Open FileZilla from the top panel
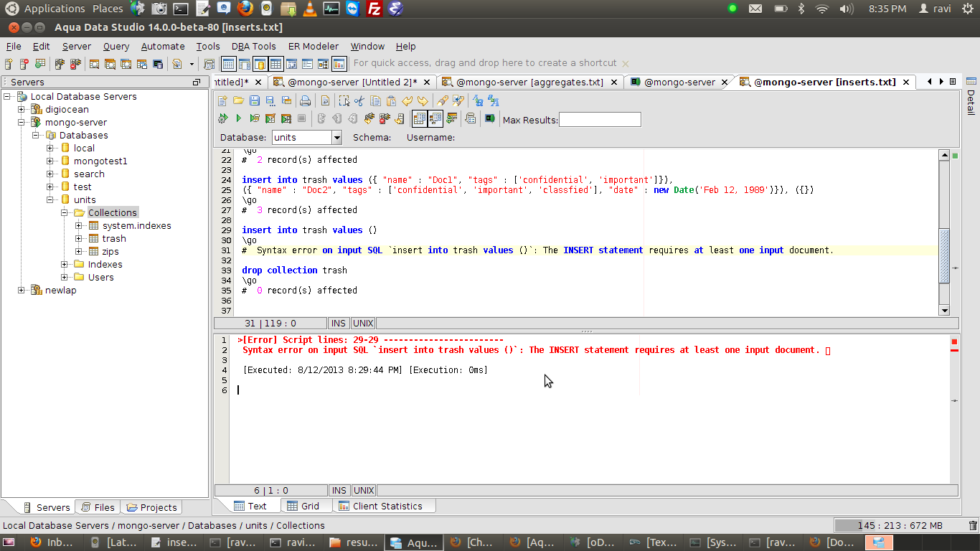 coord(373,9)
